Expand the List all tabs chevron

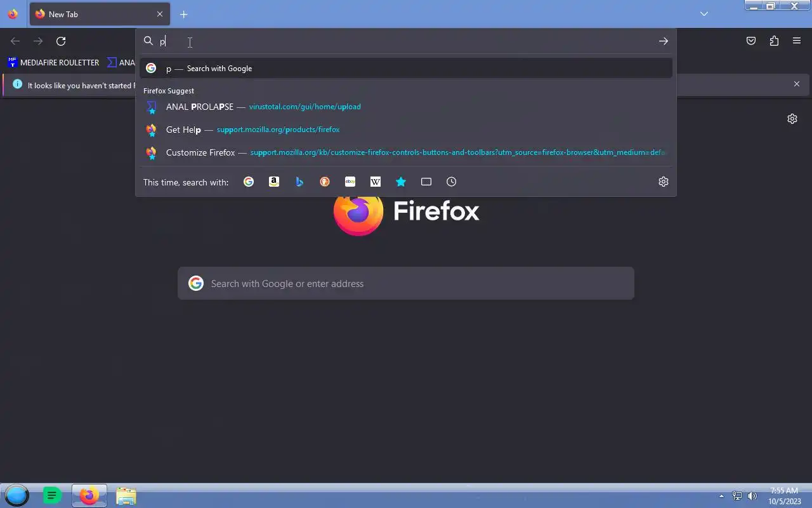(704, 14)
